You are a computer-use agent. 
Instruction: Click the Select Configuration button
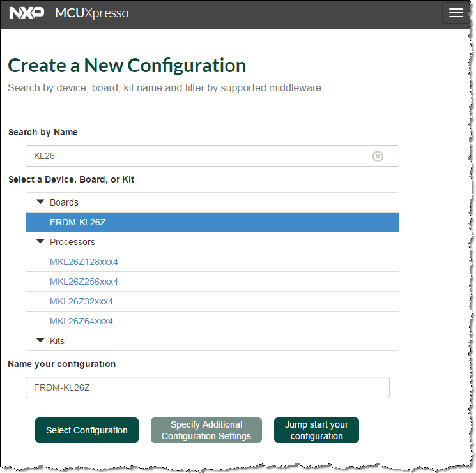87,430
